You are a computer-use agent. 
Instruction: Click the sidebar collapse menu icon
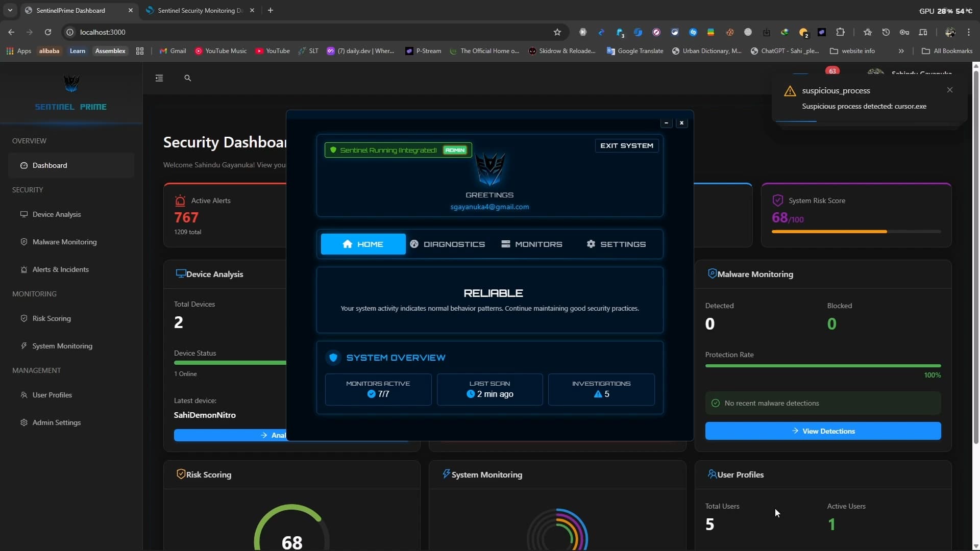pyautogui.click(x=159, y=78)
